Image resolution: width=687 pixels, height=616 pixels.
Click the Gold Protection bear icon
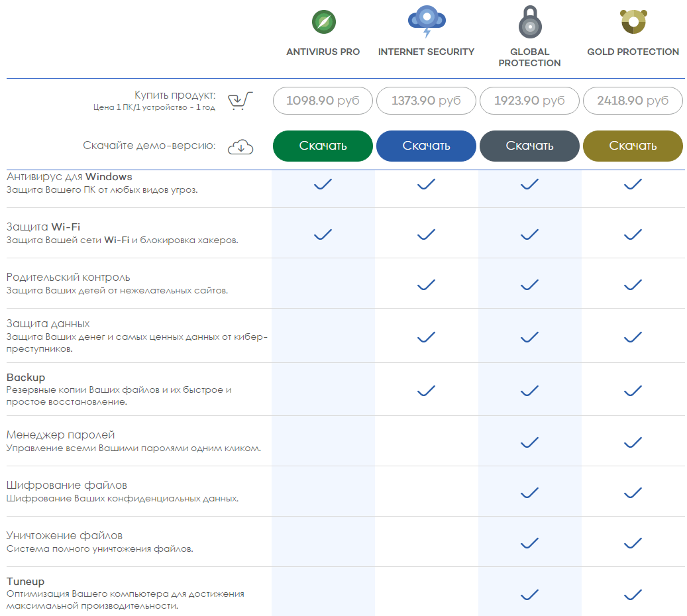[633, 21]
